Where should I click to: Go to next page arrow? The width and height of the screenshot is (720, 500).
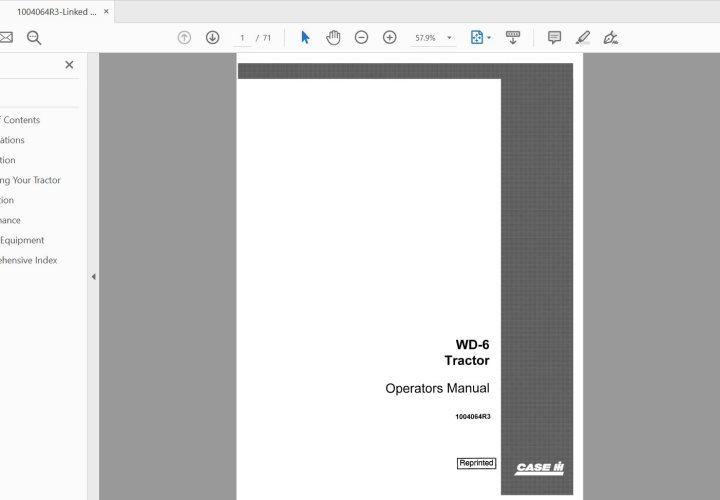coord(212,37)
